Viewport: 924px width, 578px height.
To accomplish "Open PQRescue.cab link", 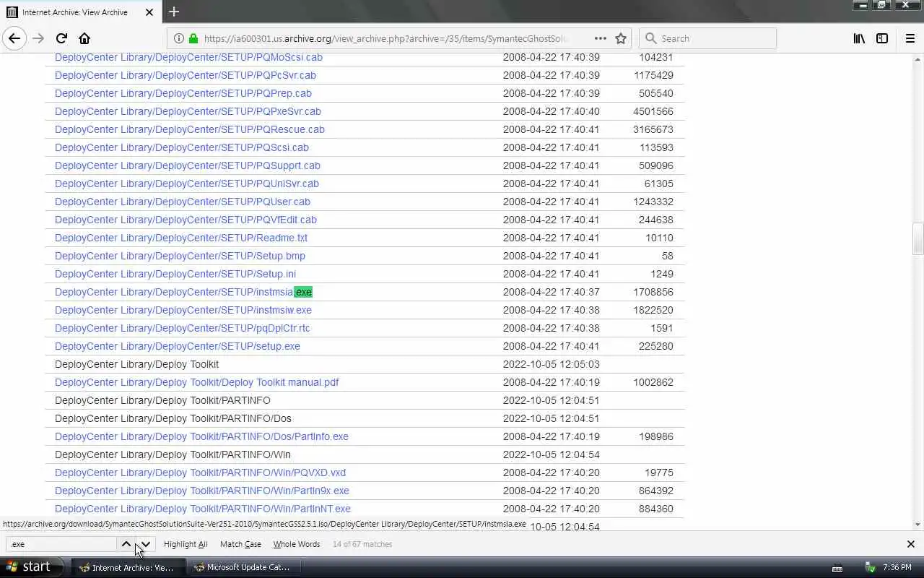I will tap(190, 129).
